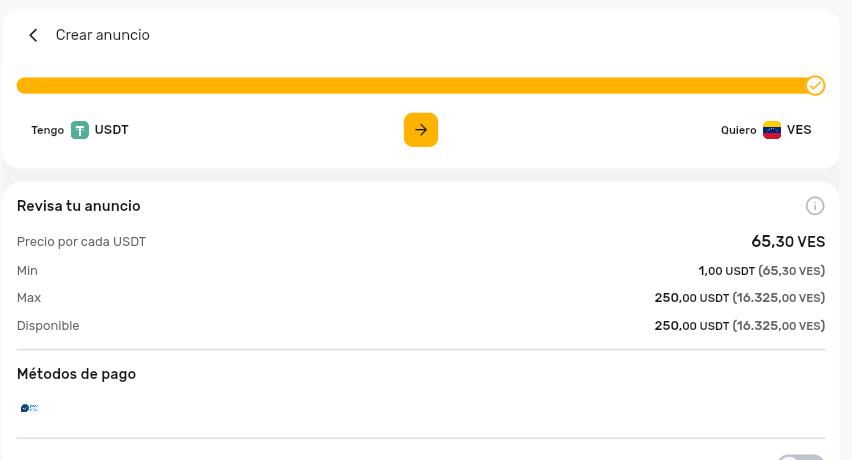852x460 pixels.
Task: Click the 65,30 VES price value
Action: click(788, 242)
